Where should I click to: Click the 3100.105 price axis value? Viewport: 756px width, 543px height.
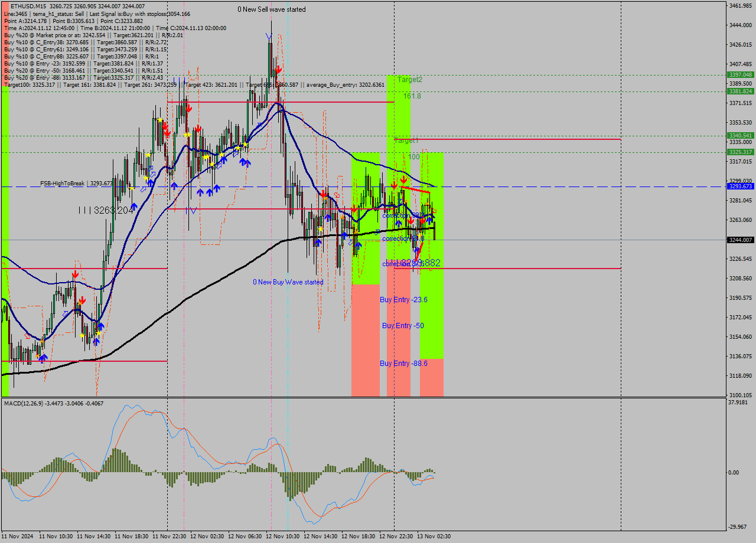tap(741, 395)
